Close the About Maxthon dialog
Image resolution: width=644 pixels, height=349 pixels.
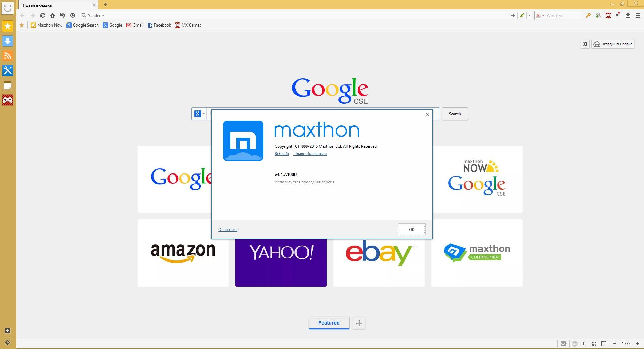pyautogui.click(x=428, y=115)
